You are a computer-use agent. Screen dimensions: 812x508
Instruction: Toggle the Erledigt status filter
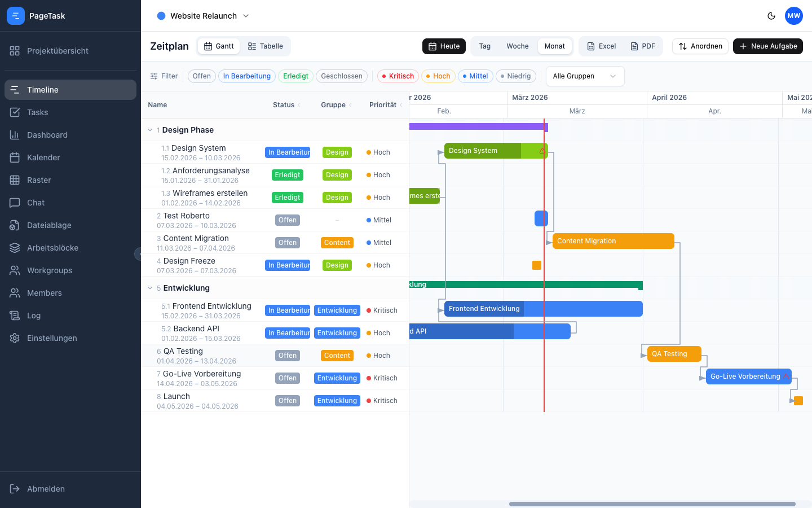point(295,76)
